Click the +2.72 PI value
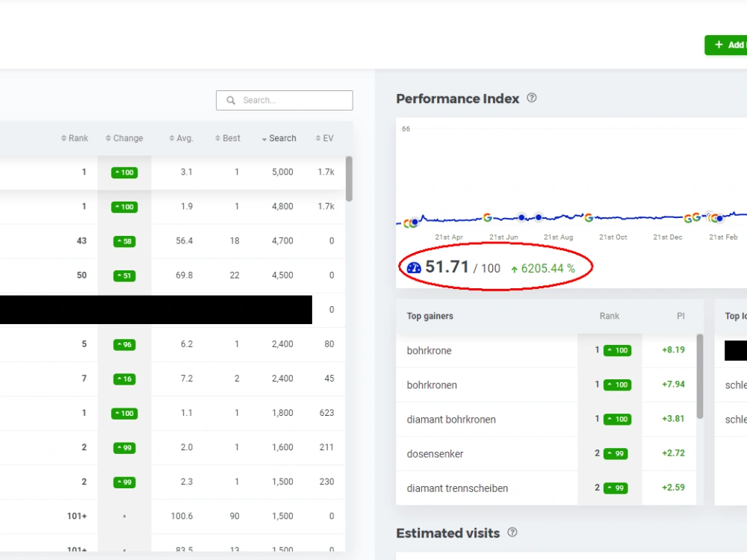This screenshot has width=747, height=560. (x=673, y=453)
